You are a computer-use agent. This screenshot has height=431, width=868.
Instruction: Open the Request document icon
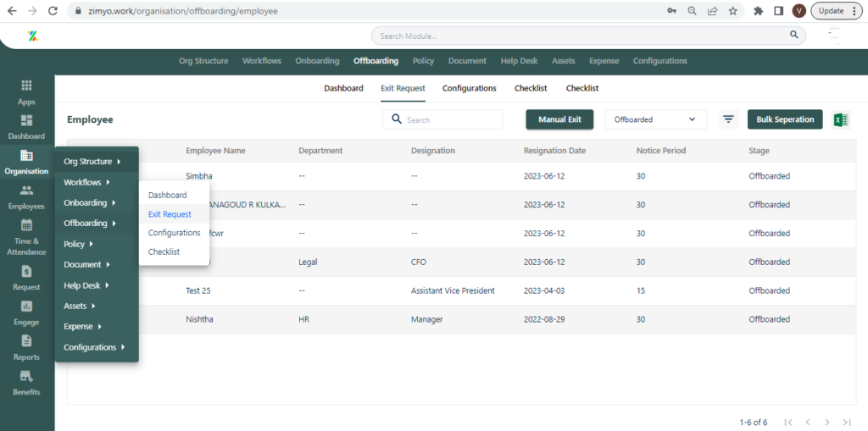26,271
